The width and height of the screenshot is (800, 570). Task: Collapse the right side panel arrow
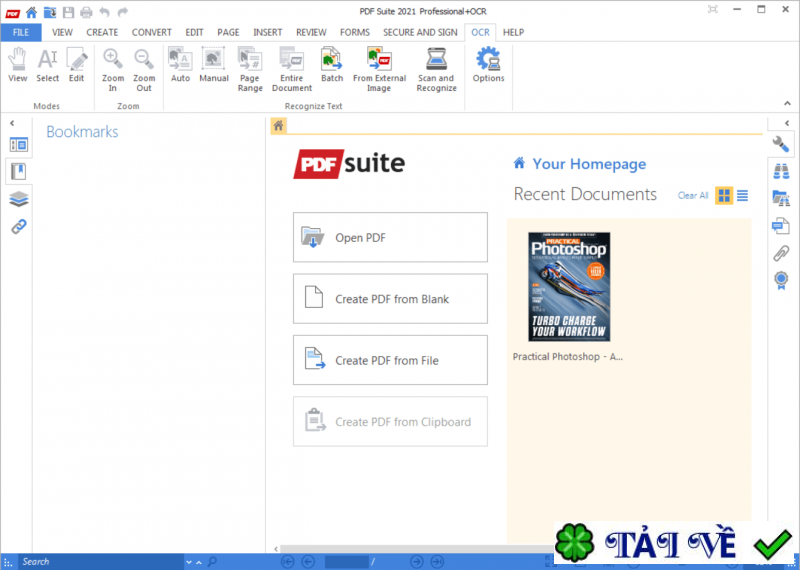pos(787,123)
